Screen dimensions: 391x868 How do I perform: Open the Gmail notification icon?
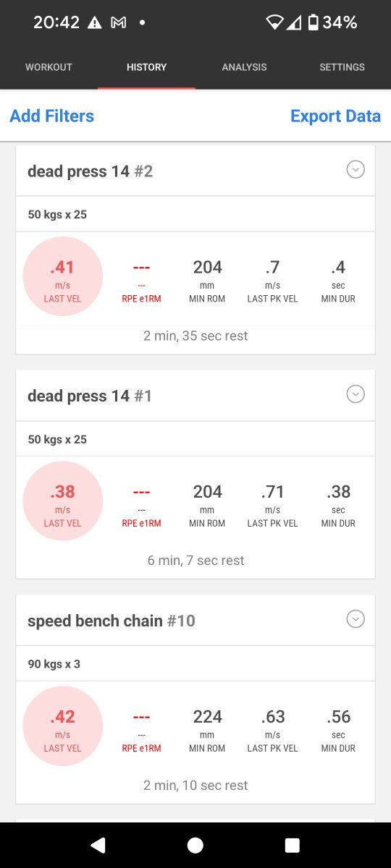coord(118,23)
